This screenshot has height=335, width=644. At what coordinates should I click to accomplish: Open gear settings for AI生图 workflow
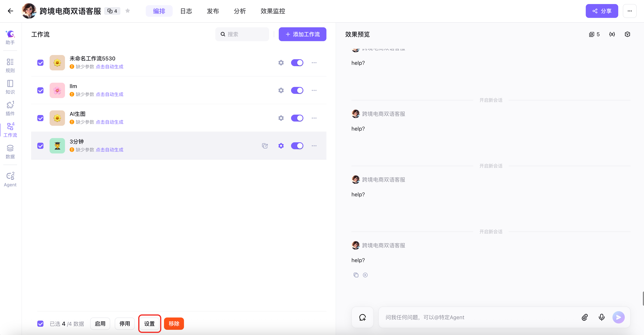(281, 118)
